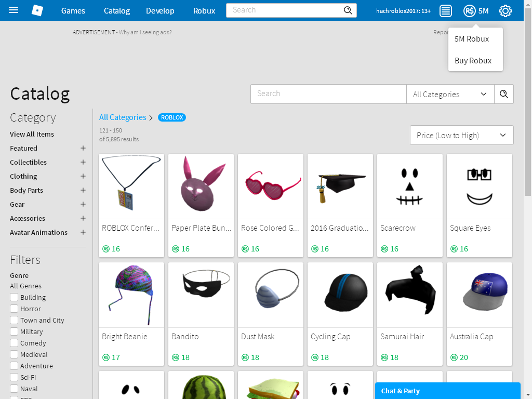Viewport: 532px width, 399px height.
Task: Go to Catalog in top navigation
Action: [117, 11]
